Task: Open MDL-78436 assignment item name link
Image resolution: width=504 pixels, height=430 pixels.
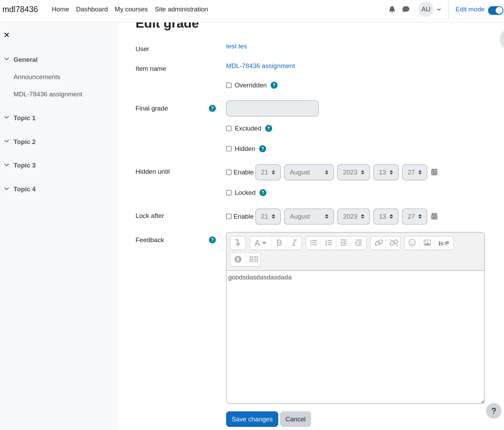Action: (x=260, y=66)
